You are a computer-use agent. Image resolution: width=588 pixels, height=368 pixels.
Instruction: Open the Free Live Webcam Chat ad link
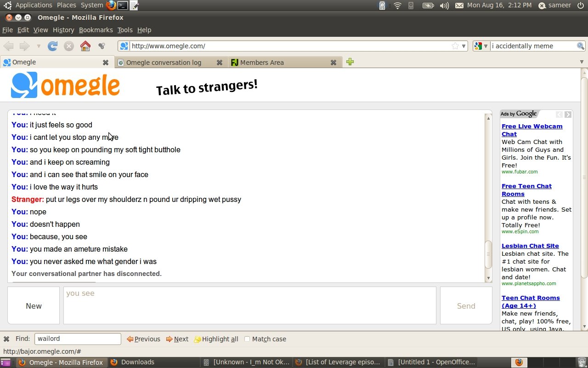[x=532, y=130]
